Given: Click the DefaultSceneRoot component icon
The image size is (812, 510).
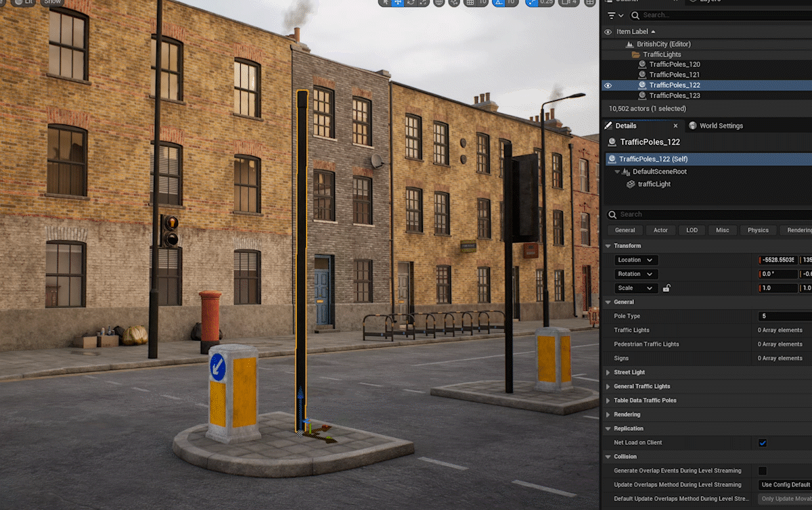Looking at the screenshot, I should [626, 172].
